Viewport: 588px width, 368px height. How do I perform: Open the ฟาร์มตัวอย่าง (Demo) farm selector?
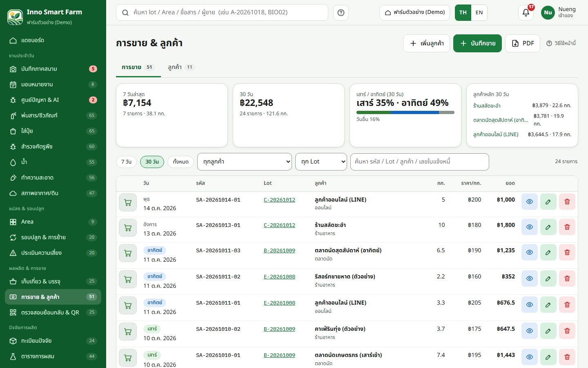[415, 13]
